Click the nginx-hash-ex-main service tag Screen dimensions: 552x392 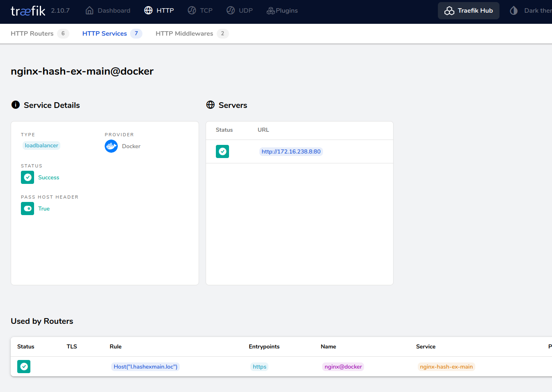pos(446,367)
